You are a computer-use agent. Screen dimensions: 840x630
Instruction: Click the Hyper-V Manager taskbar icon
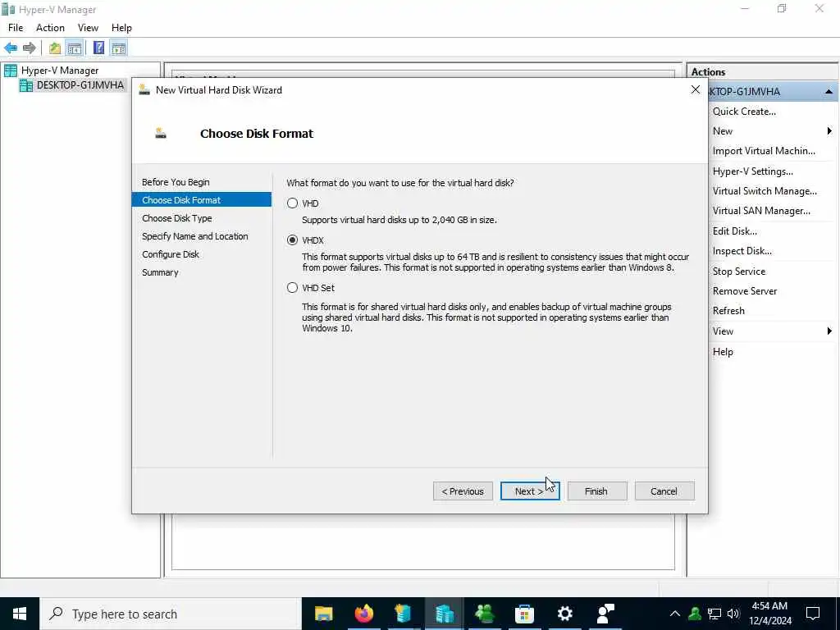click(444, 614)
